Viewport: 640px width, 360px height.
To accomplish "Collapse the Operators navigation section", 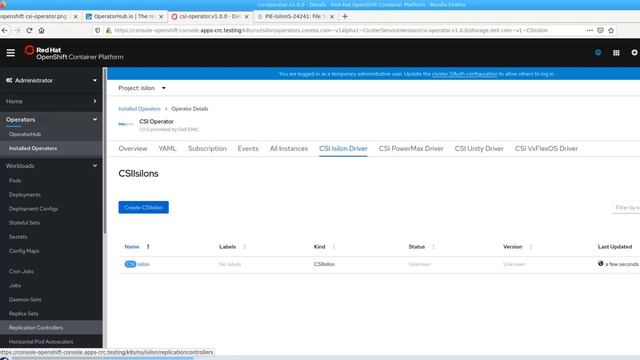I will [x=51, y=120].
